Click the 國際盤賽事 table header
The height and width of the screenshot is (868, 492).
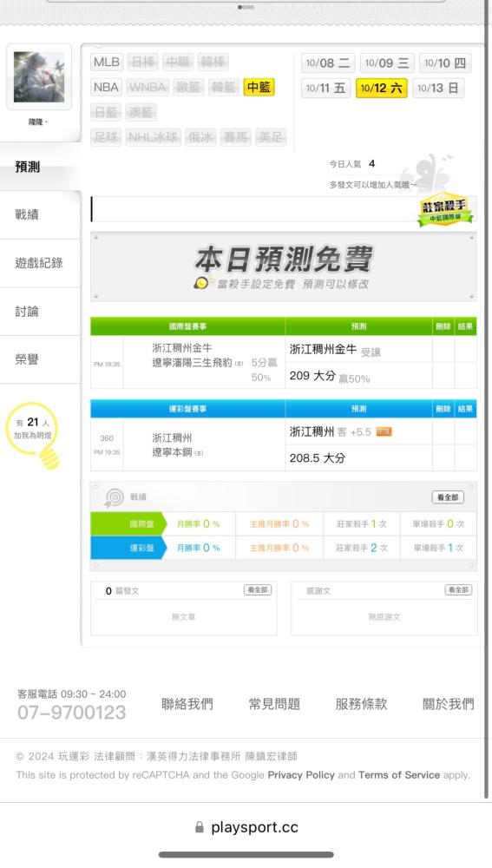(x=187, y=326)
